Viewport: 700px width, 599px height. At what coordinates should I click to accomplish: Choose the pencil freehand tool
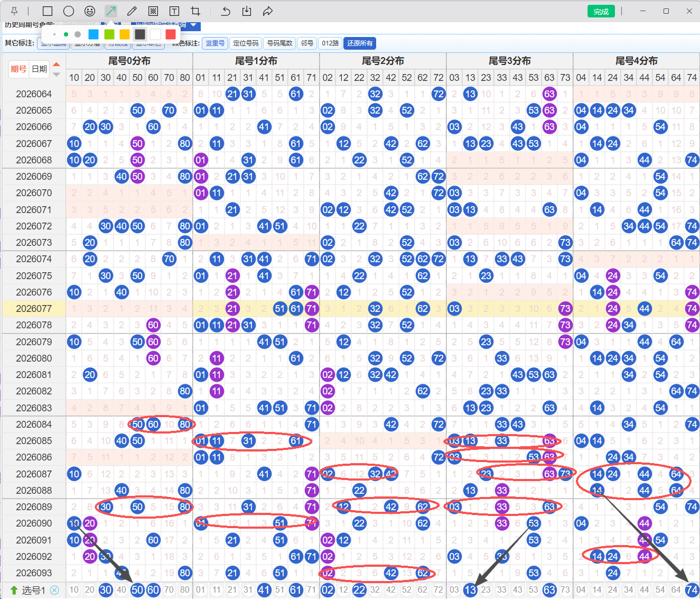point(132,11)
